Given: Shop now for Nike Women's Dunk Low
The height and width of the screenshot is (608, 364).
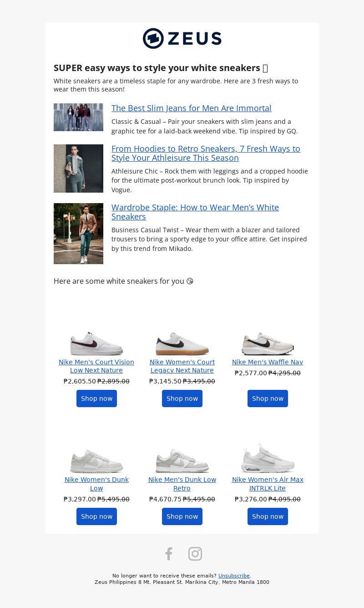Looking at the screenshot, I should pos(96,516).
